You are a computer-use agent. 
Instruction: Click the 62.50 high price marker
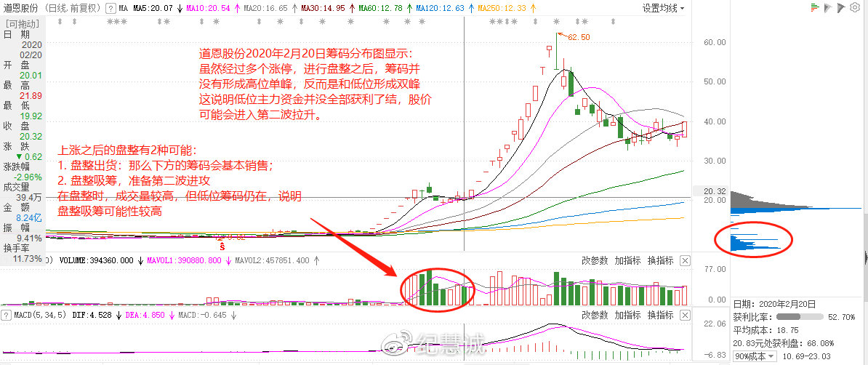(578, 37)
